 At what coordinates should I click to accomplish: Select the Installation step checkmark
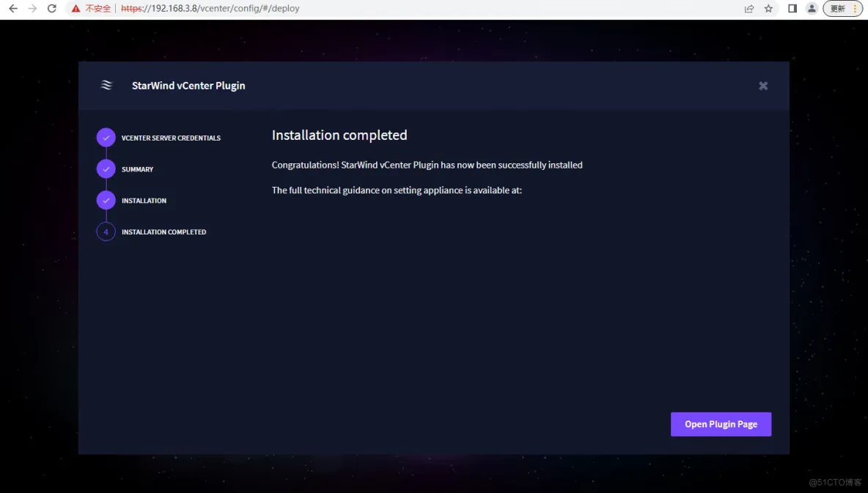pyautogui.click(x=106, y=200)
